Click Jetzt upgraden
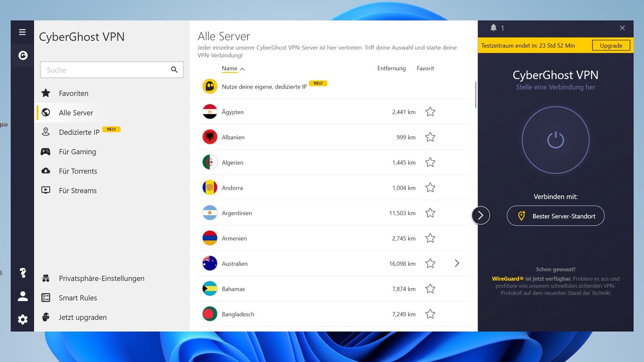This screenshot has width=644, height=362. [x=83, y=317]
